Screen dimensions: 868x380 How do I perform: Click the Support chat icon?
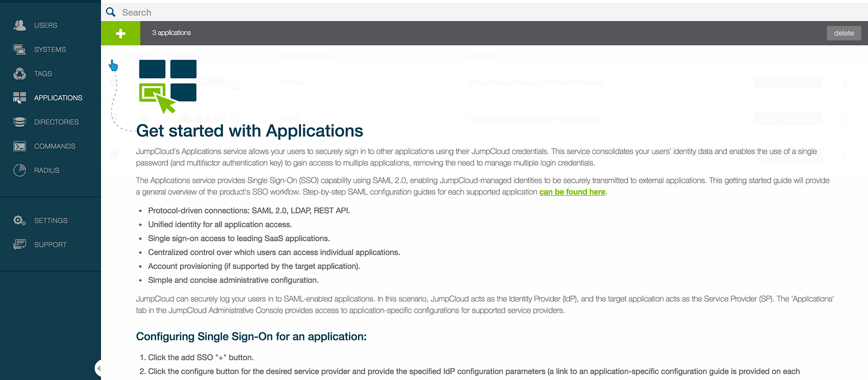(20, 244)
